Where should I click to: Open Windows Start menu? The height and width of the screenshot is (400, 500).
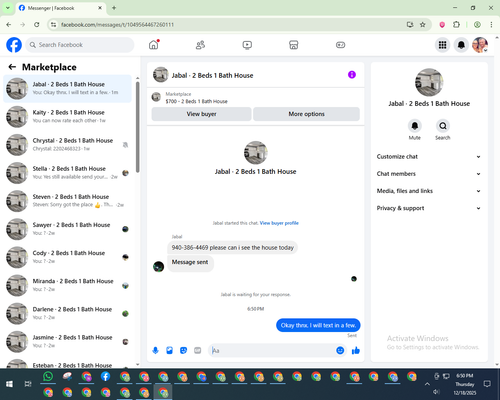[x=9, y=384]
